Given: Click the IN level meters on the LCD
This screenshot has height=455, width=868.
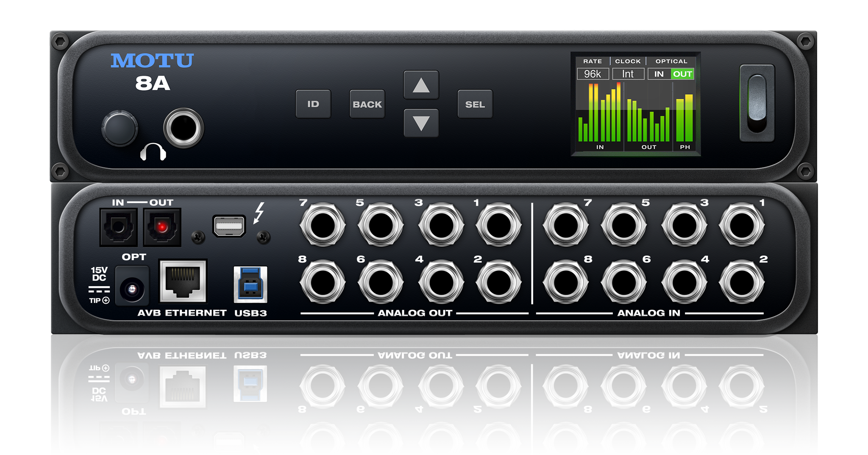Looking at the screenshot, I should (x=599, y=112).
